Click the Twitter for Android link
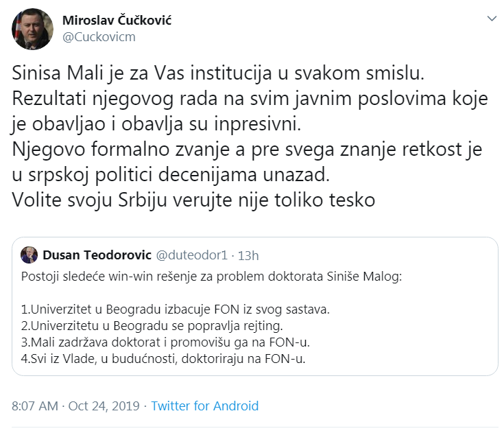 click(x=204, y=406)
